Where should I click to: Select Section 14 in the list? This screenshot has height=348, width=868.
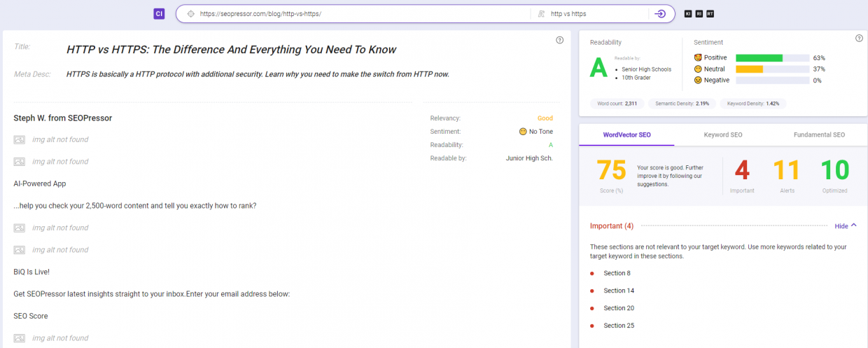pyautogui.click(x=619, y=291)
